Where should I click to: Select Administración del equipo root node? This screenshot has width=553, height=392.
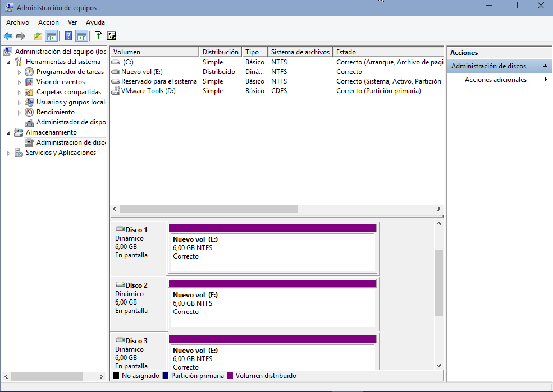[x=60, y=52]
